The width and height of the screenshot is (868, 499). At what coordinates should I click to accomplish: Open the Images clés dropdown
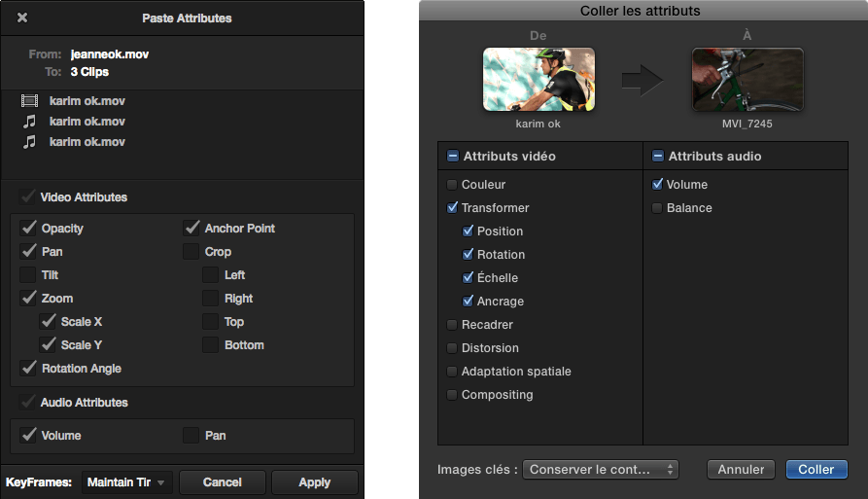(601, 470)
